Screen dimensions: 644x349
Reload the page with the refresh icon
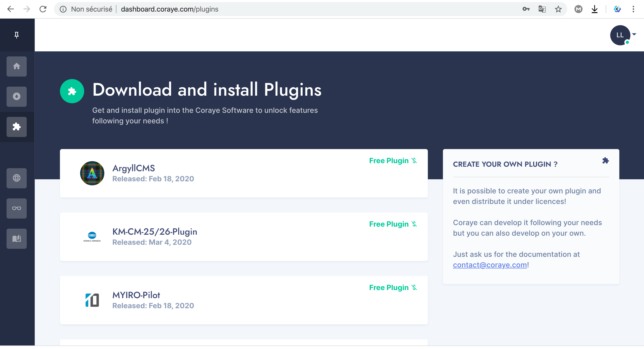43,9
